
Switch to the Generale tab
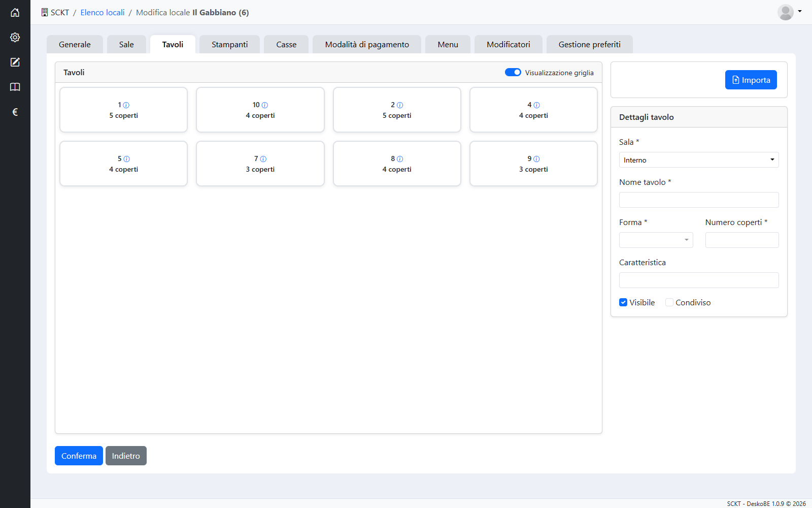pos(75,44)
